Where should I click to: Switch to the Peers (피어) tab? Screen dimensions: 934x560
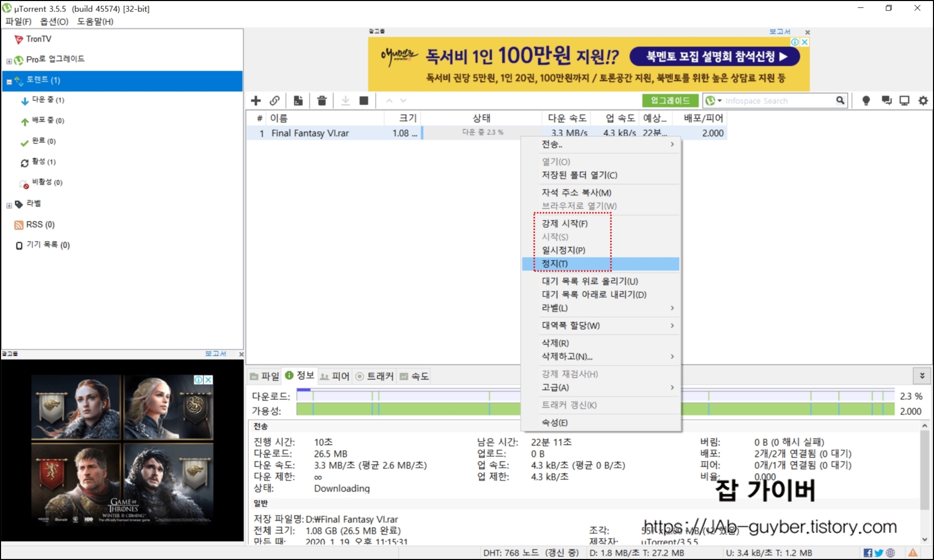[335, 376]
